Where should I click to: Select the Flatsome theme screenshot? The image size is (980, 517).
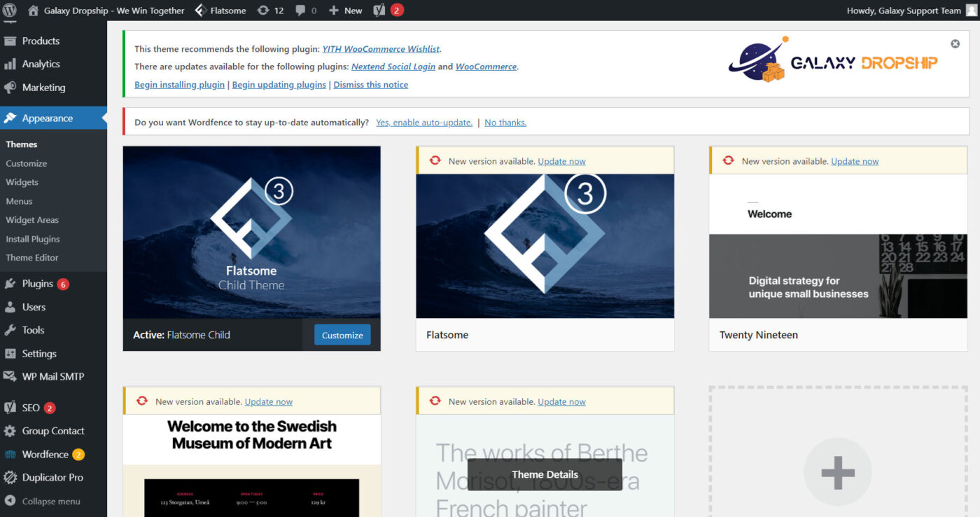point(545,246)
